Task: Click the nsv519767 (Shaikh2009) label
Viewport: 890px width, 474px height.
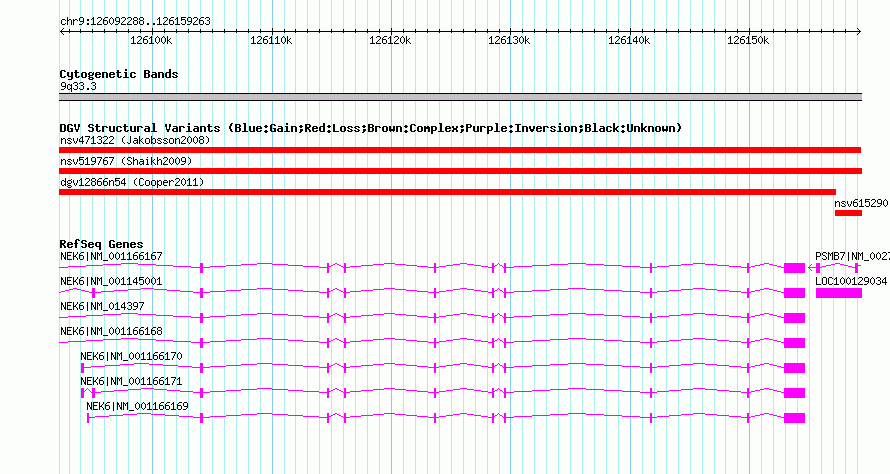Action: (126, 161)
